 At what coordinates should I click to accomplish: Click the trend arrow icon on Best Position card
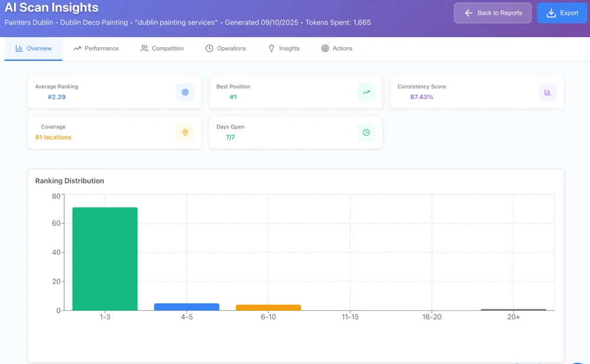[x=366, y=92]
